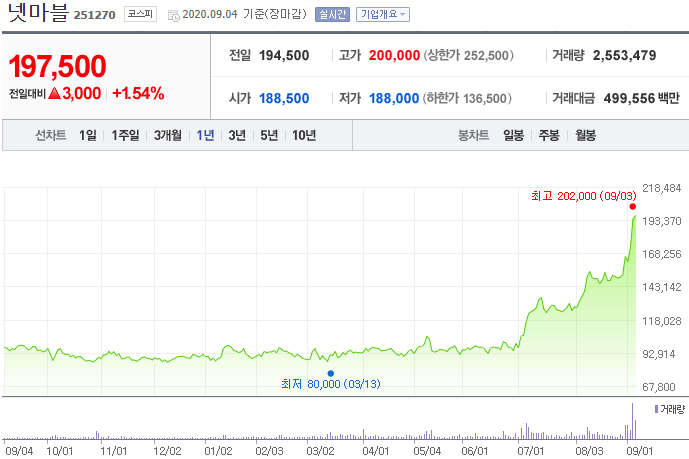
Task: Click the 최저 80,000 (03/13) label
Action: [x=330, y=384]
